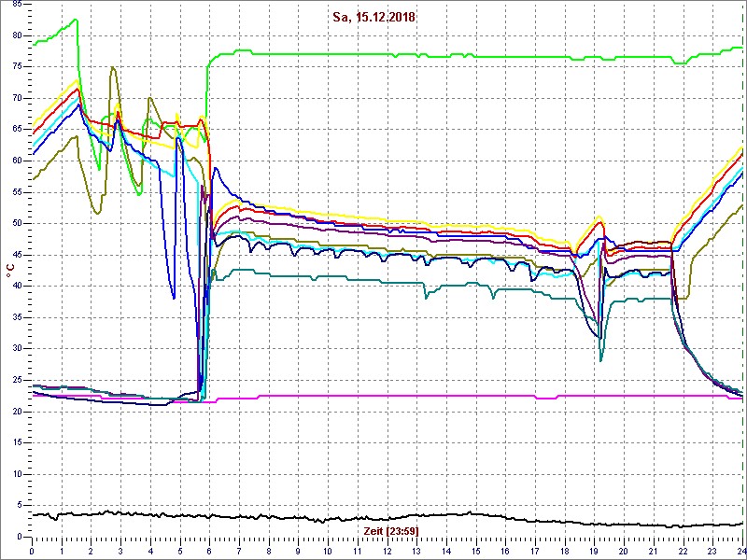Click the '65' tick on temperature axis
Image resolution: width=747 pixels, height=560 pixels.
(x=16, y=130)
